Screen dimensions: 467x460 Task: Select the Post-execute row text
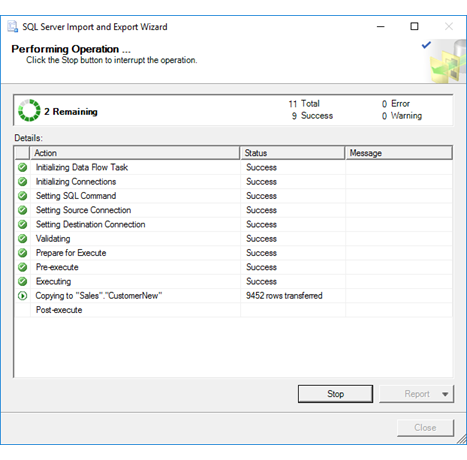(x=59, y=310)
